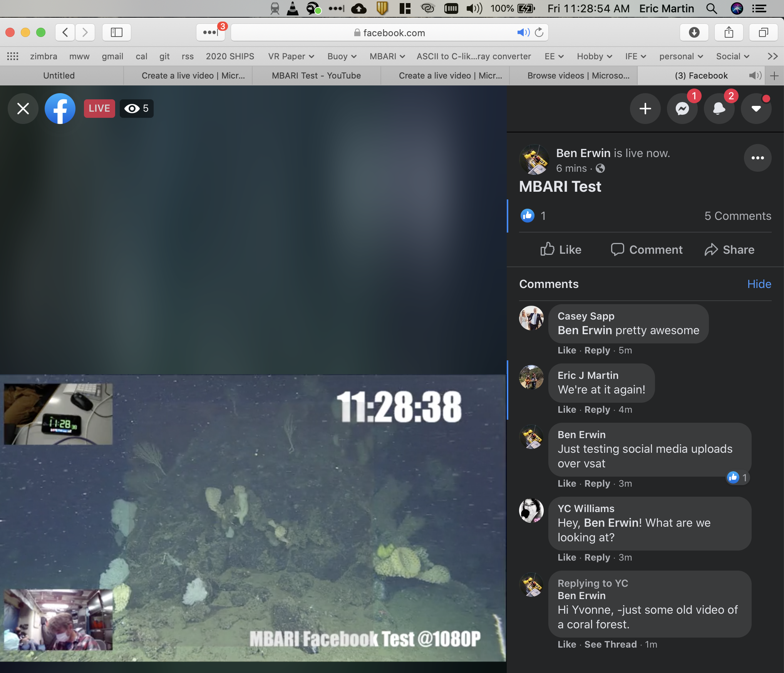This screenshot has height=673, width=784.
Task: Expand the MBARI bookmark folder
Action: 387,56
